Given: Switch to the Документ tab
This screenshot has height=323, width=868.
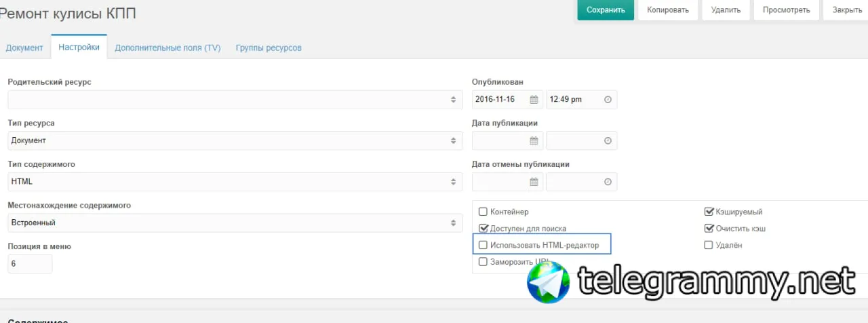Looking at the screenshot, I should pos(24,47).
